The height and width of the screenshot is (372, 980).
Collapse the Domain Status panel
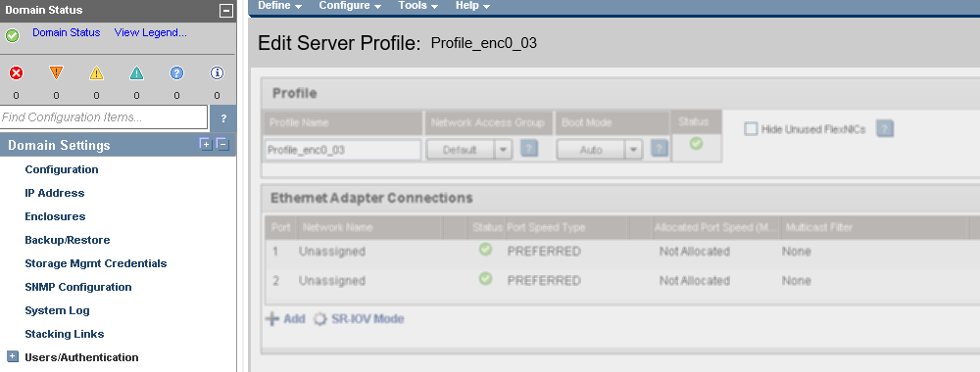click(x=226, y=11)
